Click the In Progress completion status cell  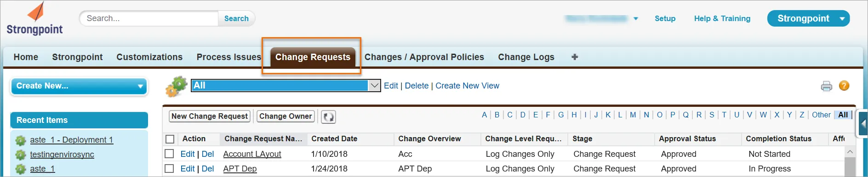pyautogui.click(x=770, y=169)
